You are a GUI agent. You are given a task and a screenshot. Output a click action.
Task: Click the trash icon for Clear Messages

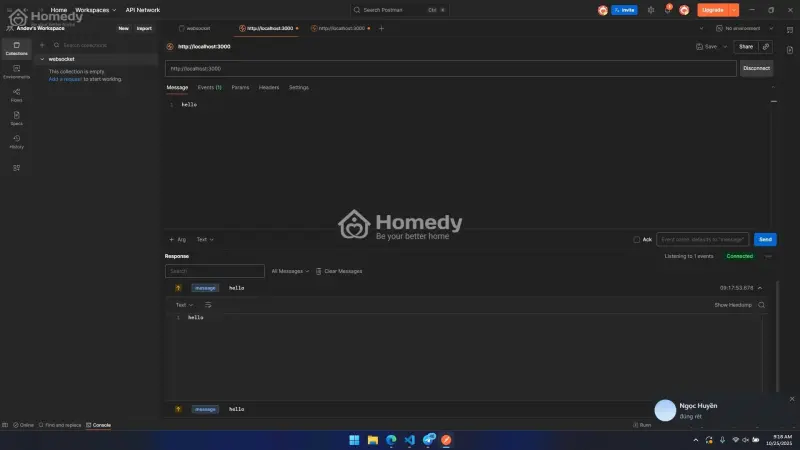tap(318, 271)
